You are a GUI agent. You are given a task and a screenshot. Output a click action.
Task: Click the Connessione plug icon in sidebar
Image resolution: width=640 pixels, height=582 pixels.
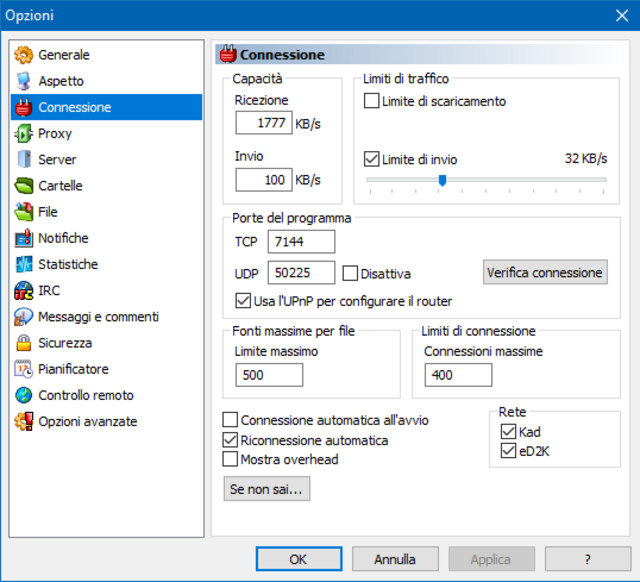point(23,107)
